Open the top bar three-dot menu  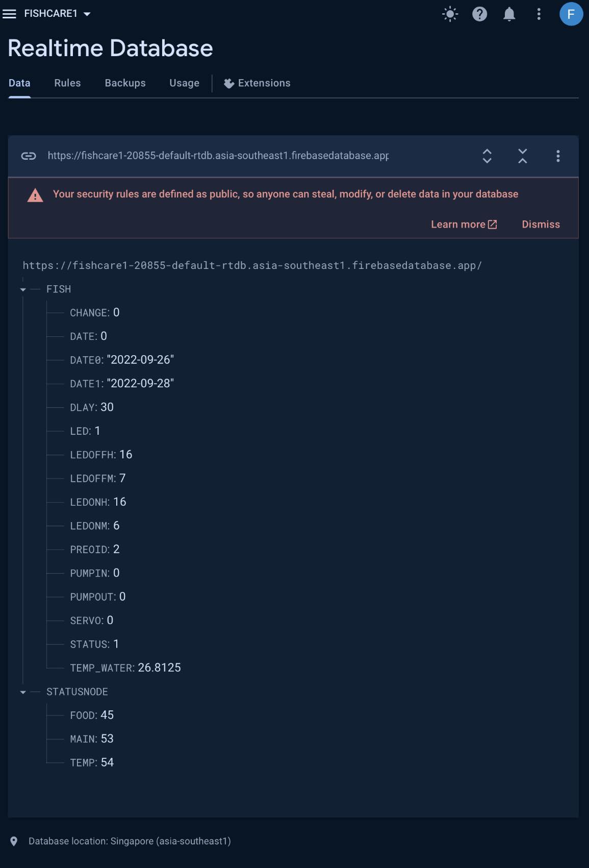(x=539, y=14)
